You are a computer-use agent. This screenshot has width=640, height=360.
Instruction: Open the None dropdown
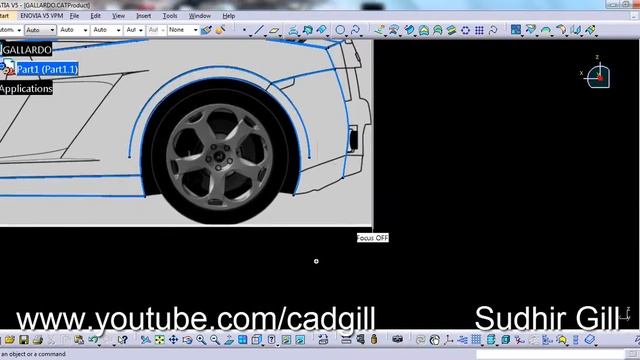pyautogui.click(x=183, y=30)
